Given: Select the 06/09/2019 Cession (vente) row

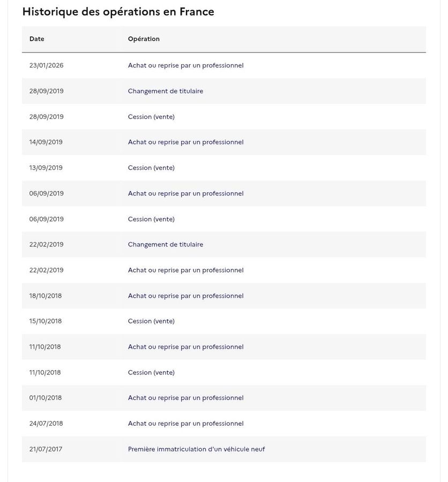Looking at the screenshot, I should 224,219.
